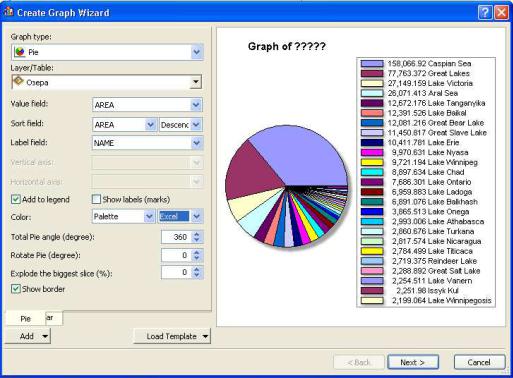The width and height of the screenshot is (513, 378).
Task: Click the Lake Nicaragua legend entry text
Action: (x=436, y=241)
